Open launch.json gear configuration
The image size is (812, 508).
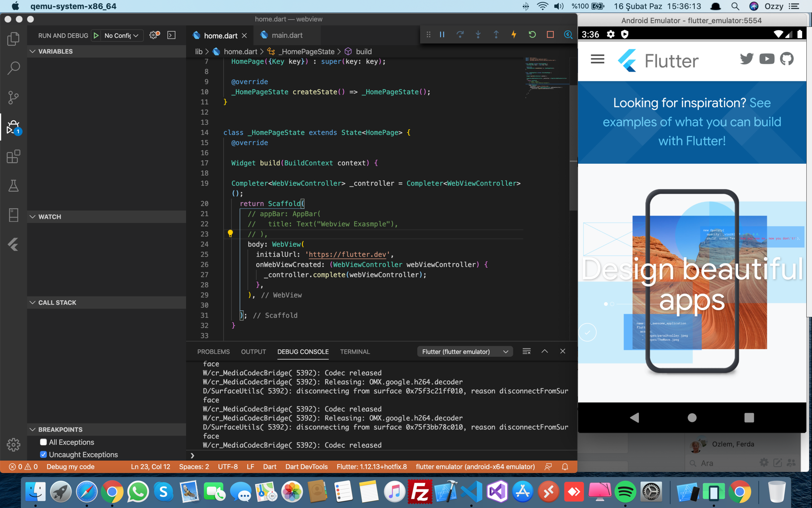click(154, 35)
